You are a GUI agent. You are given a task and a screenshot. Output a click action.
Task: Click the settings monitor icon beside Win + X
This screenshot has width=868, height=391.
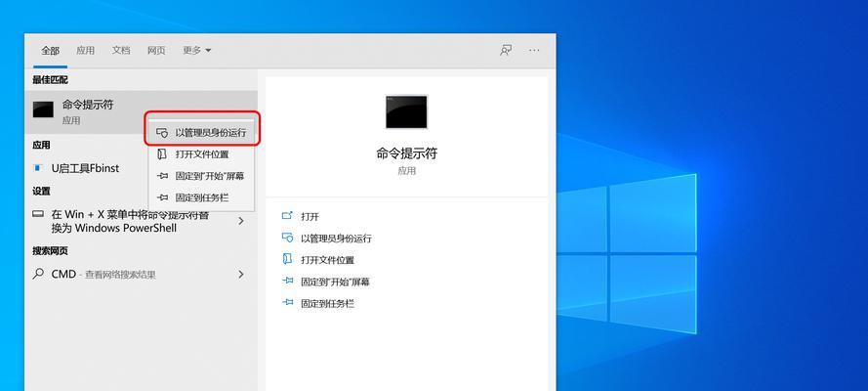[x=38, y=214]
